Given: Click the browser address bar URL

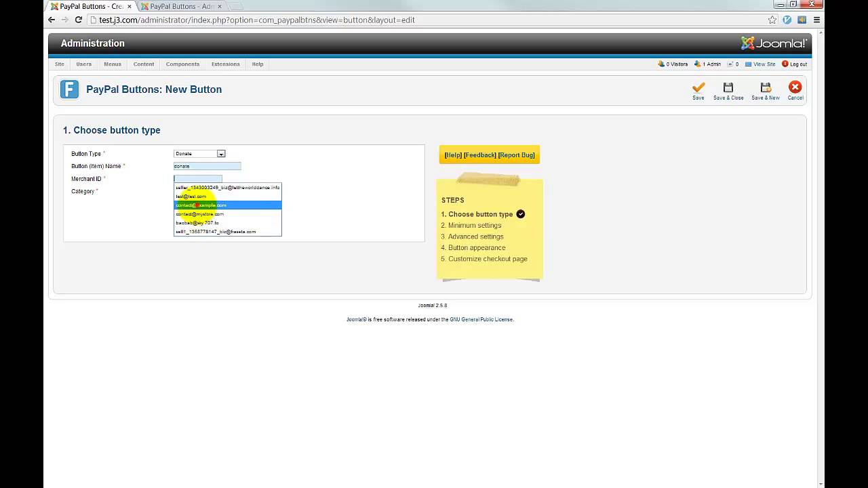Looking at the screenshot, I should [256, 20].
